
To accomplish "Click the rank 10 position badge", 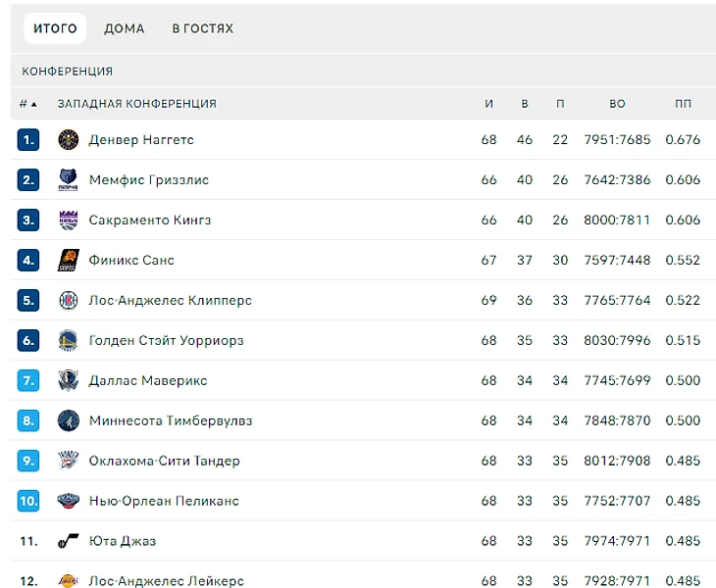I will click(28, 502).
